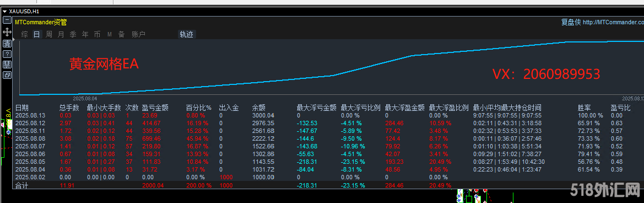Click the overlapping-windows restore icon in the sidebar
The image size is (644, 203).
(7, 75)
